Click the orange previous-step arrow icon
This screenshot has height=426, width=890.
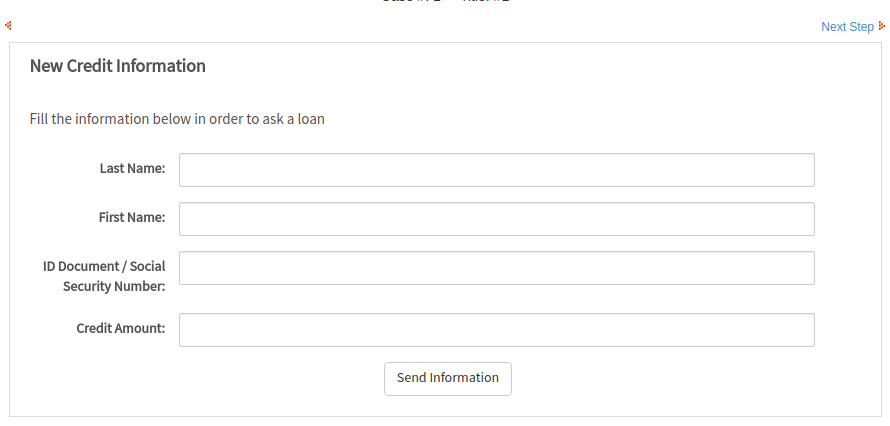click(8, 25)
